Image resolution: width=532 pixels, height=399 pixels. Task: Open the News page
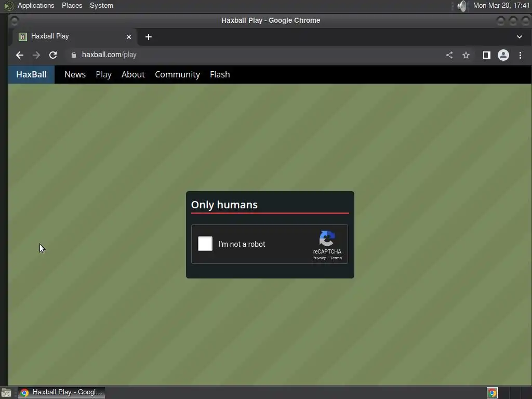pyautogui.click(x=75, y=74)
